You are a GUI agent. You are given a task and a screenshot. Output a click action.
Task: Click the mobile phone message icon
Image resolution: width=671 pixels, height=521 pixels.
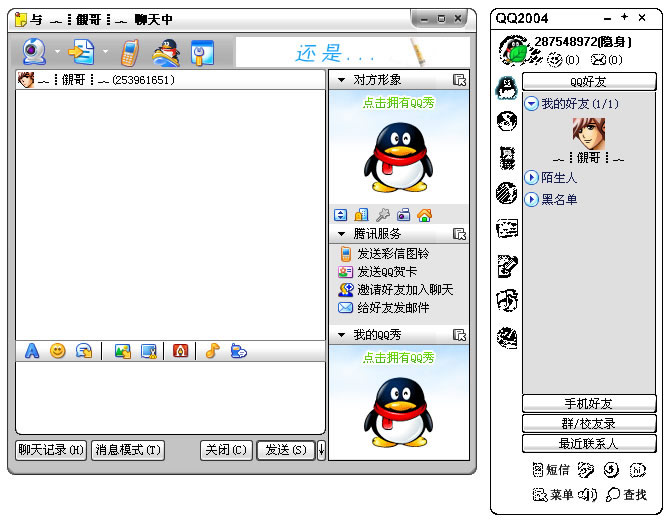(x=130, y=53)
